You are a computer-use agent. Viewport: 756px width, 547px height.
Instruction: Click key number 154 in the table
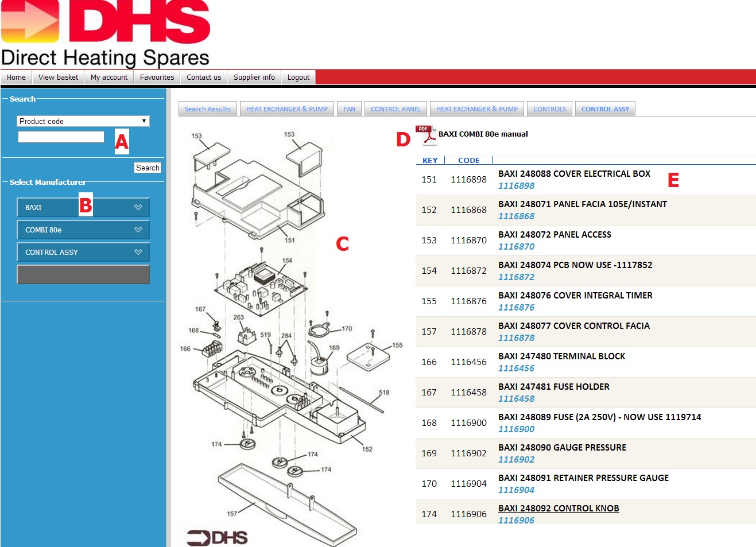(x=429, y=271)
